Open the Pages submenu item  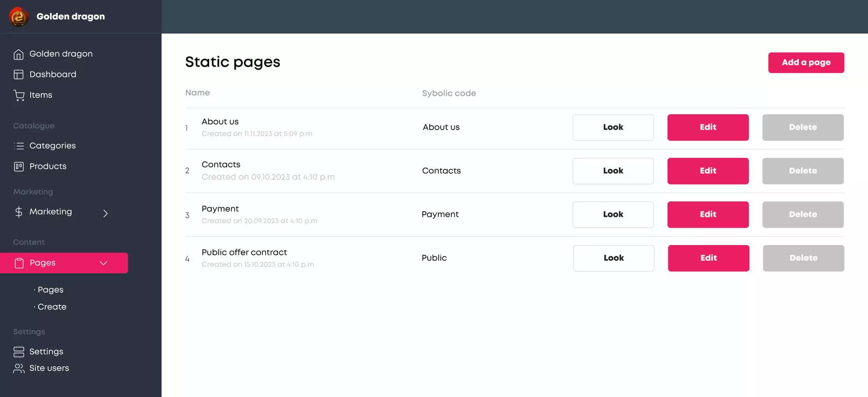click(x=50, y=290)
